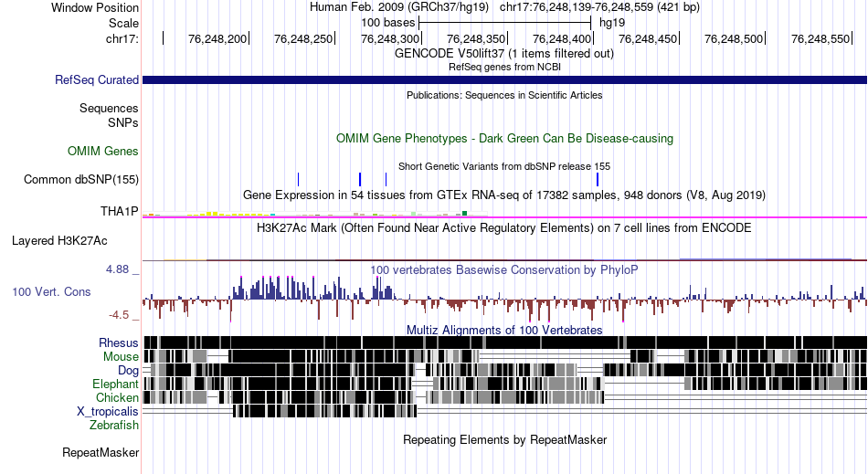Click the Layered H3K27Ac track label
This screenshot has height=474, width=868.
(59, 240)
